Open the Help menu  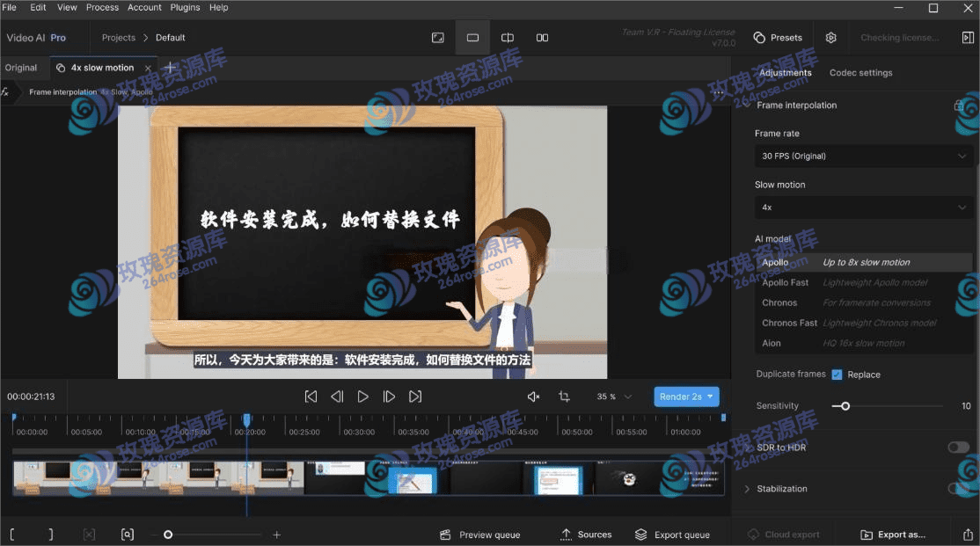(219, 8)
